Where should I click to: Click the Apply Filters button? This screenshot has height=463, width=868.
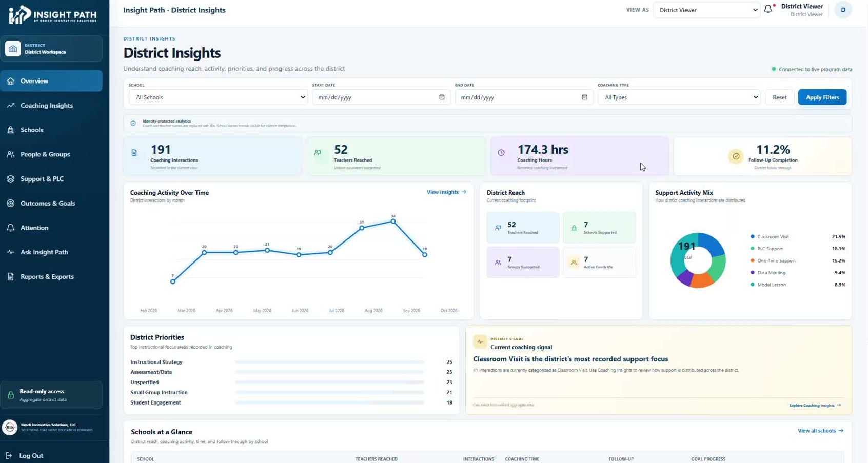822,97
